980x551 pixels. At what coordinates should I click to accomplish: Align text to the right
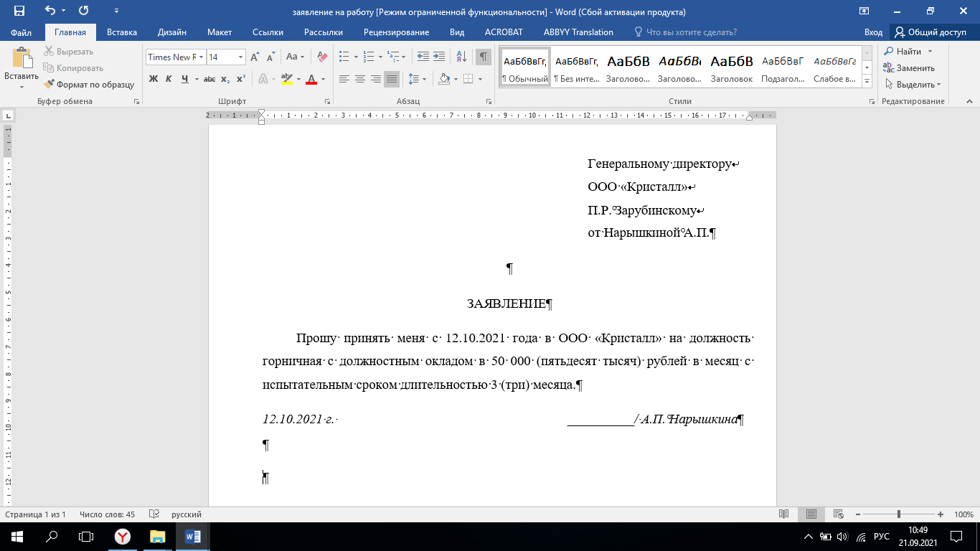pyautogui.click(x=375, y=79)
